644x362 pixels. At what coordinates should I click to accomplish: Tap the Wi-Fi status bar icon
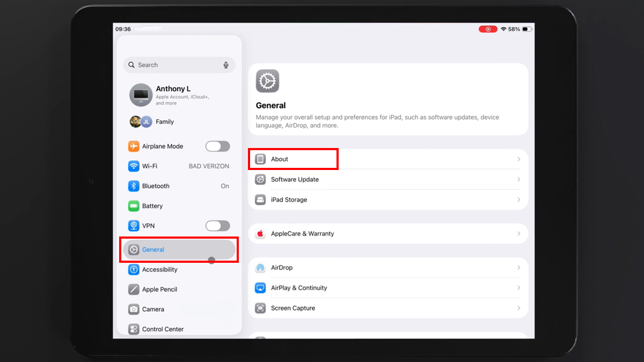coord(503,29)
